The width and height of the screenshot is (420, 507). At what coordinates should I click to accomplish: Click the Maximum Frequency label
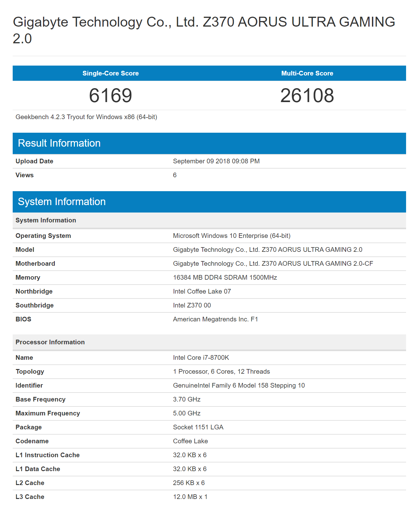pos(48,413)
